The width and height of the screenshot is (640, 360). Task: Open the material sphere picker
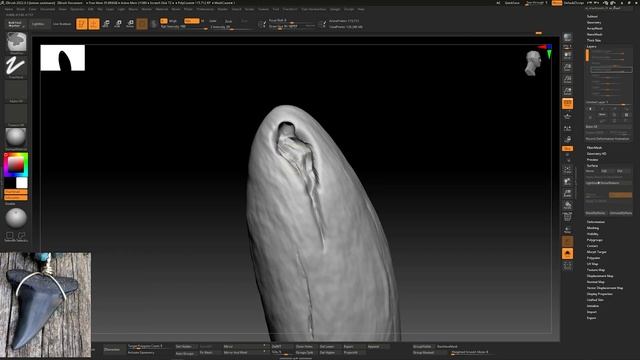(16, 138)
